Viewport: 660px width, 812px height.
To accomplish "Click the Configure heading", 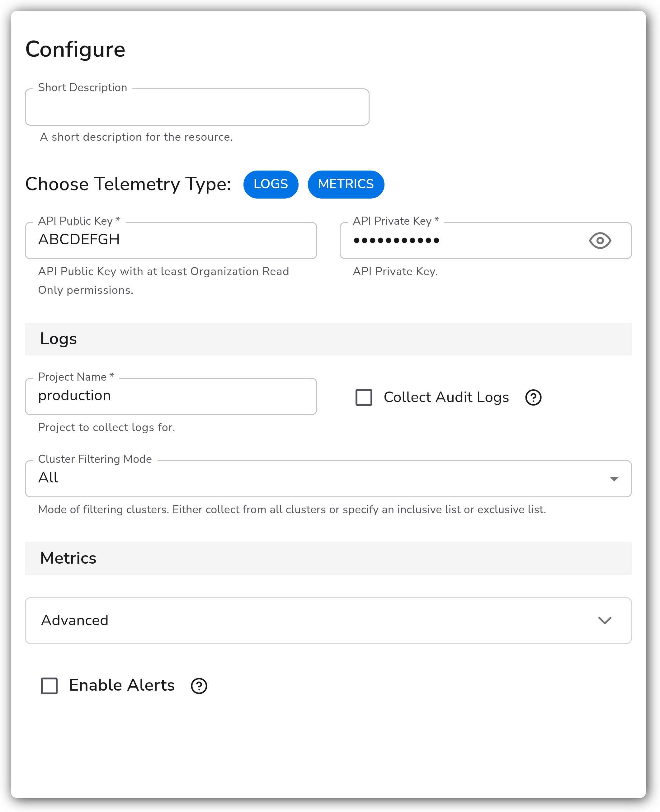I will click(x=75, y=49).
